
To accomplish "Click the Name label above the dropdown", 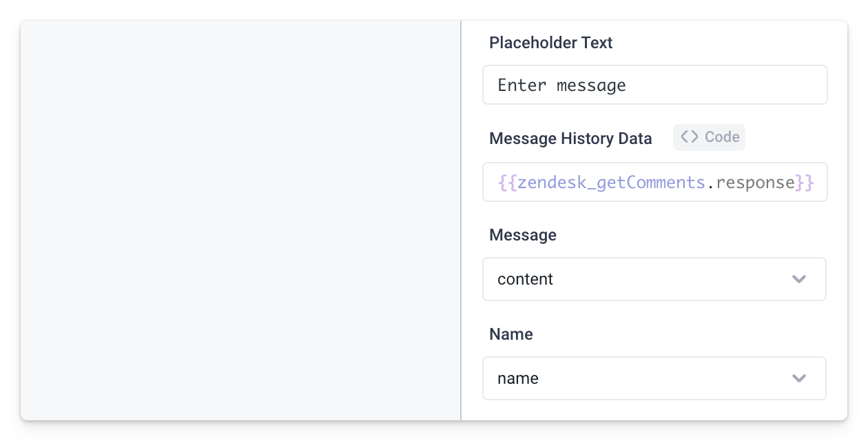I will (x=510, y=334).
